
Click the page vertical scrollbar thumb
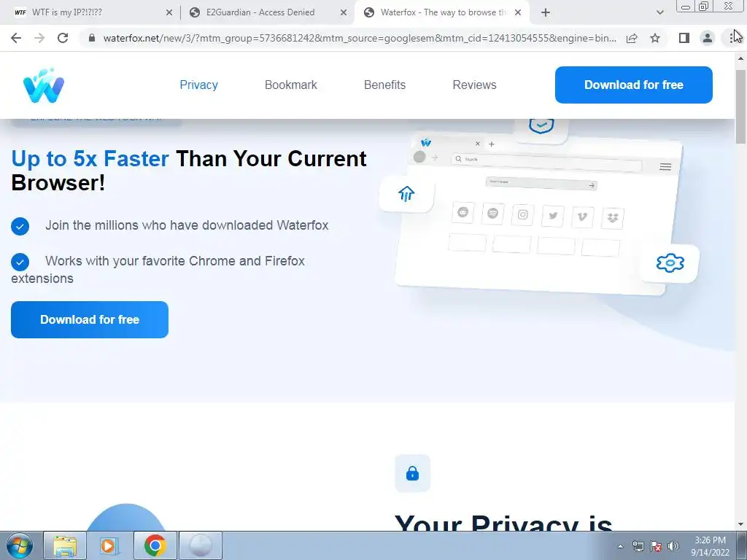pyautogui.click(x=740, y=106)
